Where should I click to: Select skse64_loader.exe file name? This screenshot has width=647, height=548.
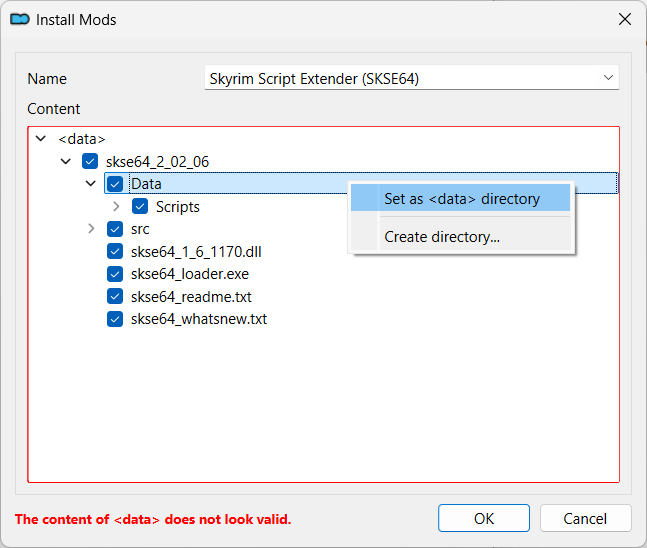[190, 274]
